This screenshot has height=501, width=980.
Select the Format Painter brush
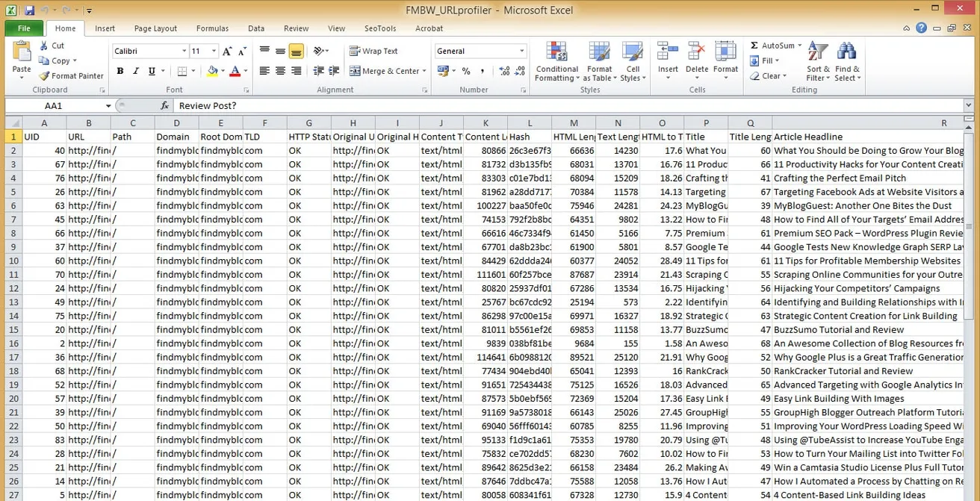44,75
